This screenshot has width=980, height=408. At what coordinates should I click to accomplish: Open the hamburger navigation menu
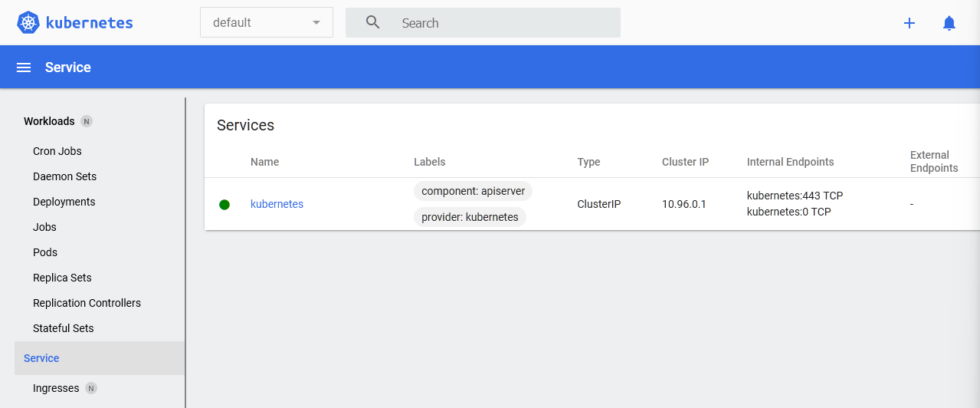(24, 67)
